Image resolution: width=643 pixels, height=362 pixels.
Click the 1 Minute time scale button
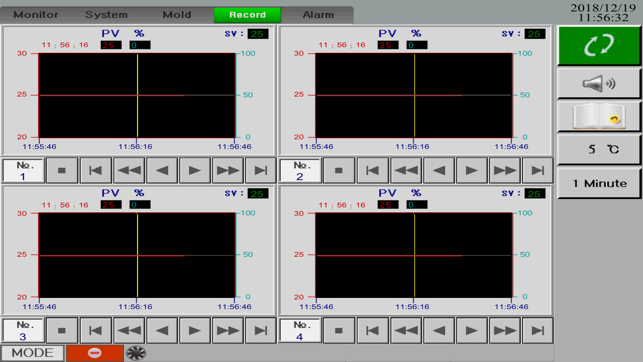pyautogui.click(x=599, y=183)
